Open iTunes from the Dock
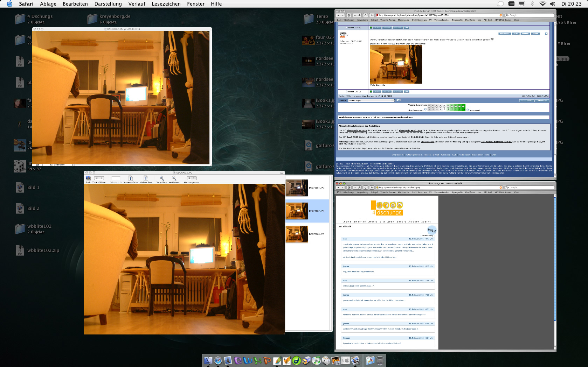The height and width of the screenshot is (367, 588). click(316, 360)
